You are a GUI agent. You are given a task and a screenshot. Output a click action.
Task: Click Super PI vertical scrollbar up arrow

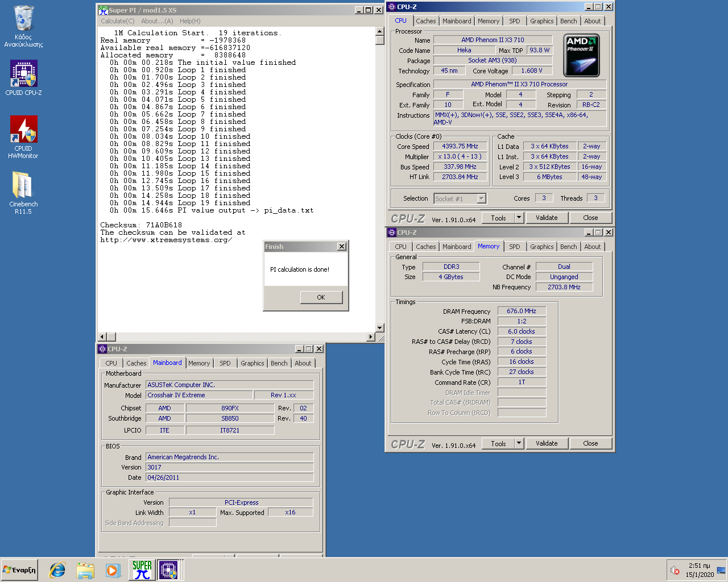point(380,32)
